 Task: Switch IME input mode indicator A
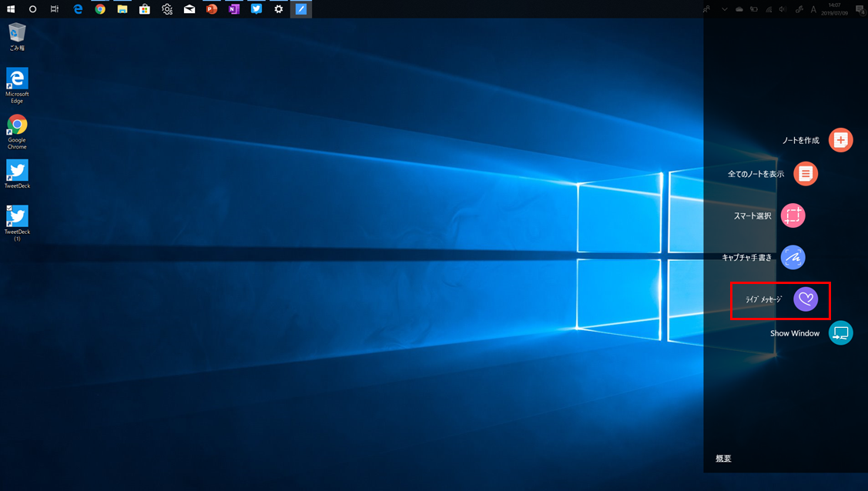click(813, 8)
